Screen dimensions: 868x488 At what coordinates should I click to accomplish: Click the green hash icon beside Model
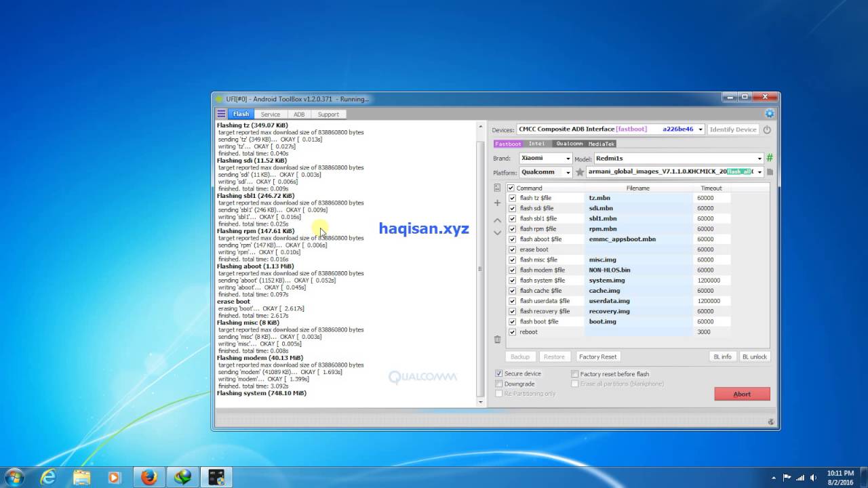coord(770,158)
